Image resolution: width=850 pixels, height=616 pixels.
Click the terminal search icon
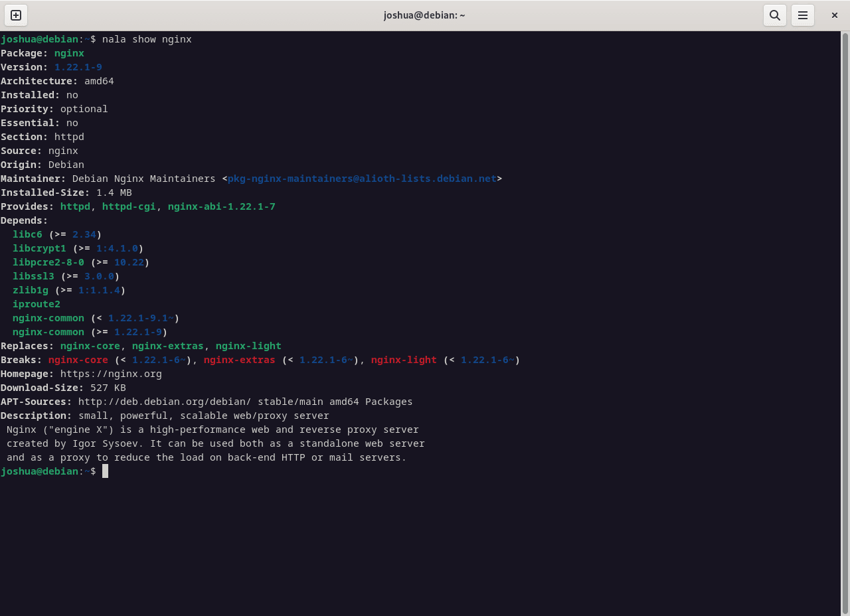774,15
